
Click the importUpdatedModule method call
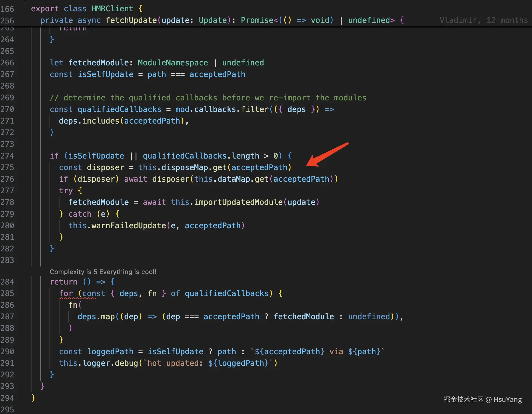click(x=238, y=202)
